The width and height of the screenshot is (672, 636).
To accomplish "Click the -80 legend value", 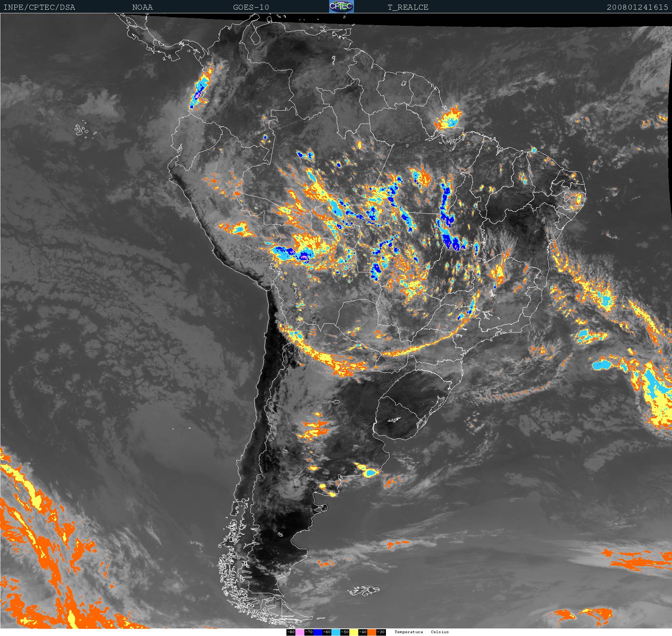I will [291, 632].
